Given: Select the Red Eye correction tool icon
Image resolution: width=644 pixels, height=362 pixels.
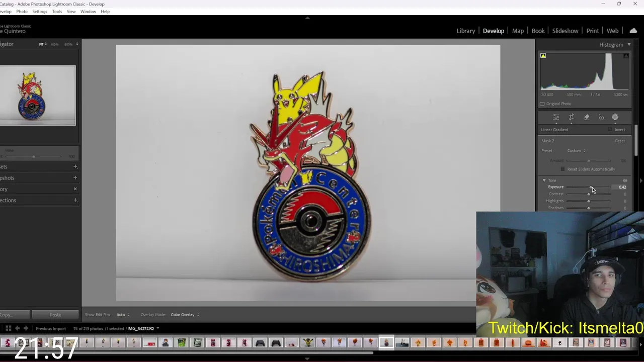Looking at the screenshot, I should pyautogui.click(x=601, y=117).
